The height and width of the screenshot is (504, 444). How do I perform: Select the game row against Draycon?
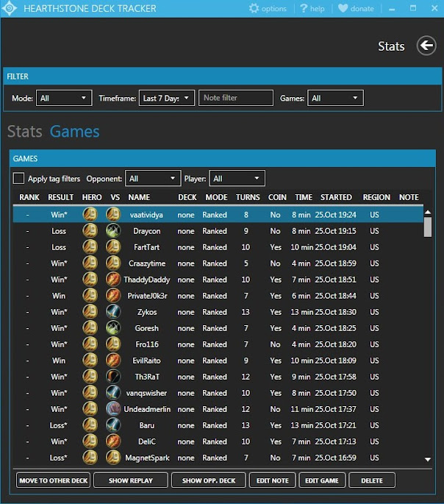[x=218, y=231]
